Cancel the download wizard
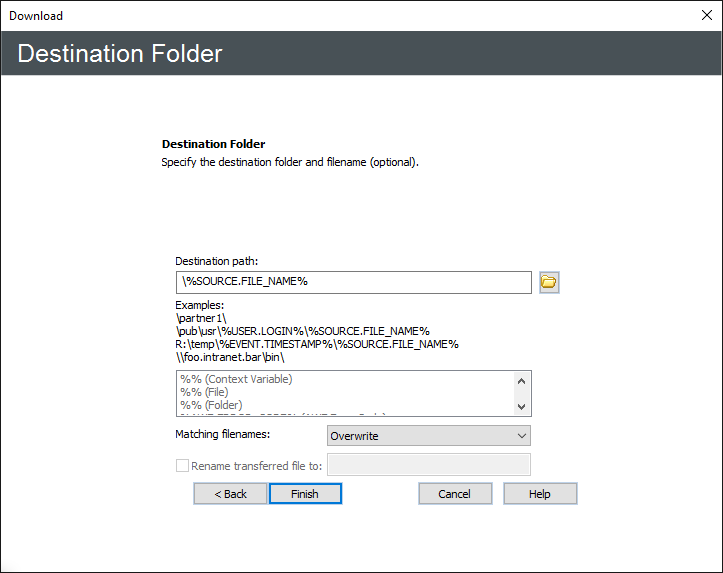 tap(454, 494)
